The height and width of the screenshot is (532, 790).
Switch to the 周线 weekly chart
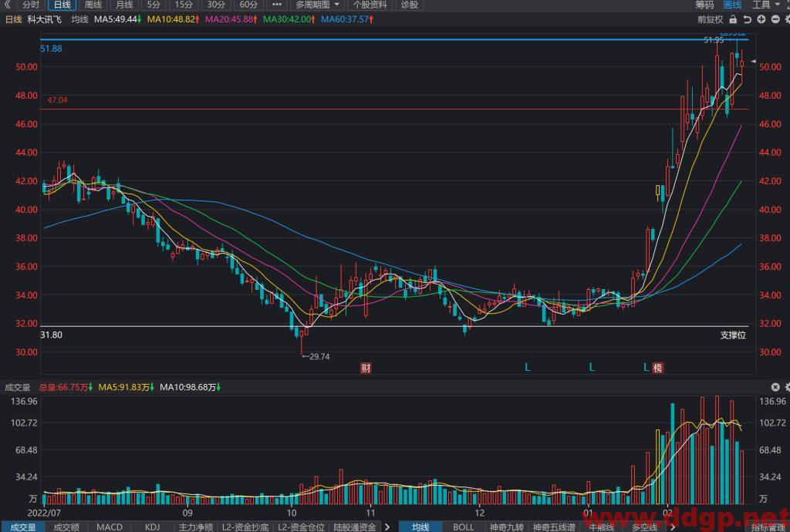pyautogui.click(x=93, y=5)
